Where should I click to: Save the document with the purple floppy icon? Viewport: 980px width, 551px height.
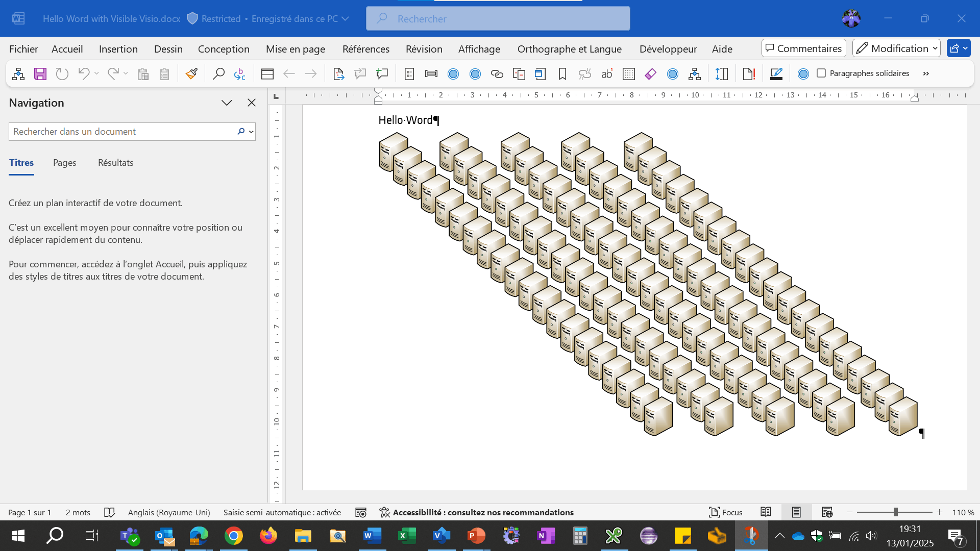coord(40,74)
